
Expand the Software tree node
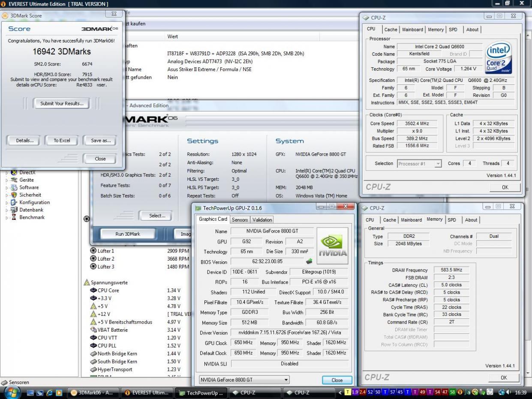pos(6,188)
